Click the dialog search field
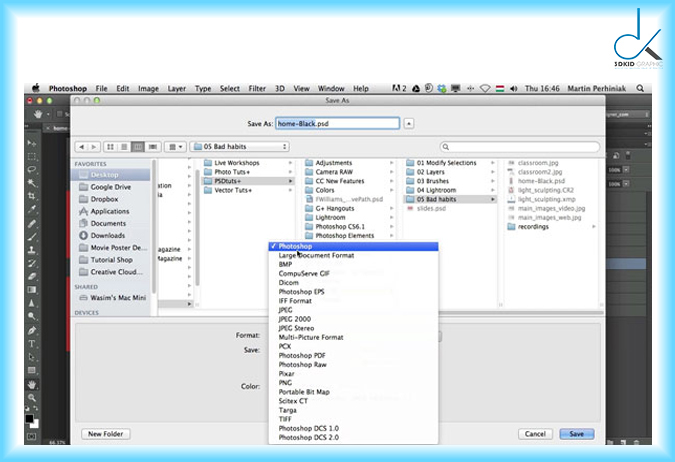675x462 pixels. click(520, 147)
